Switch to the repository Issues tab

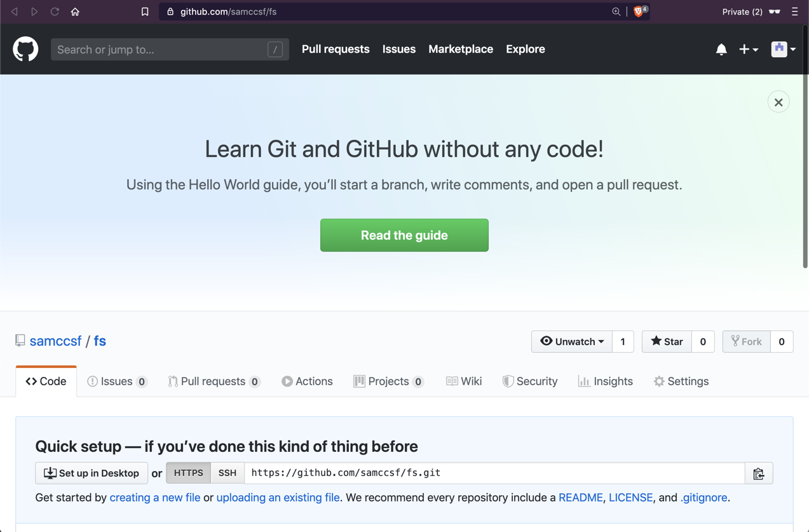[117, 381]
